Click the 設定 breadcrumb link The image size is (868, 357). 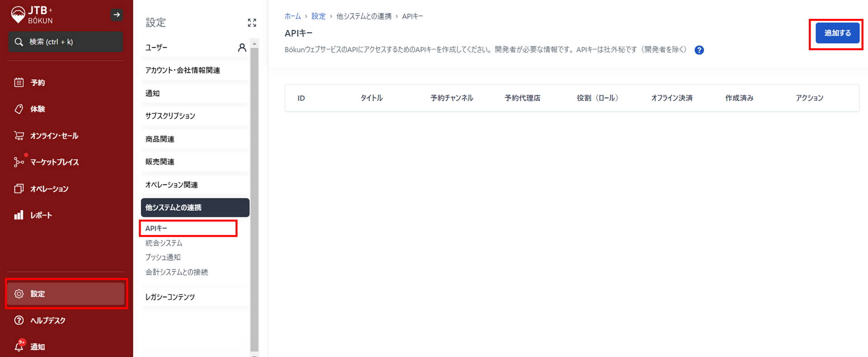coord(318,16)
